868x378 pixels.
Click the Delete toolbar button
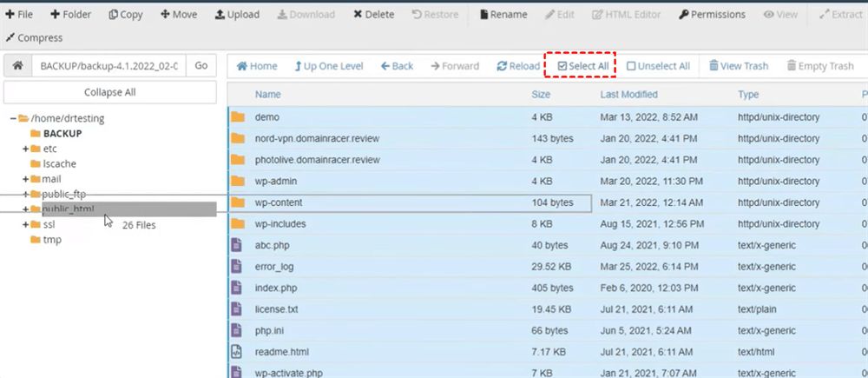pyautogui.click(x=373, y=15)
